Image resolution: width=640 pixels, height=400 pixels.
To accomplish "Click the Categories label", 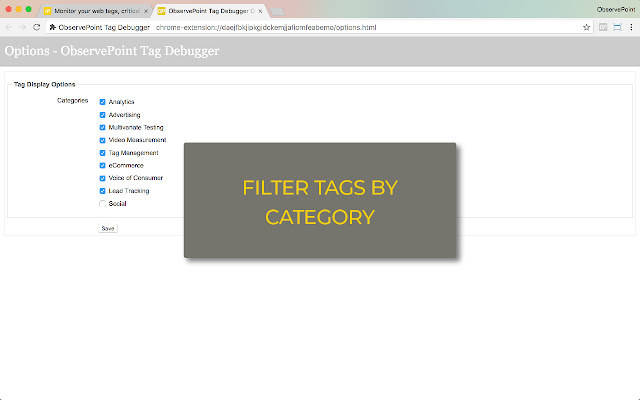I will pos(73,100).
